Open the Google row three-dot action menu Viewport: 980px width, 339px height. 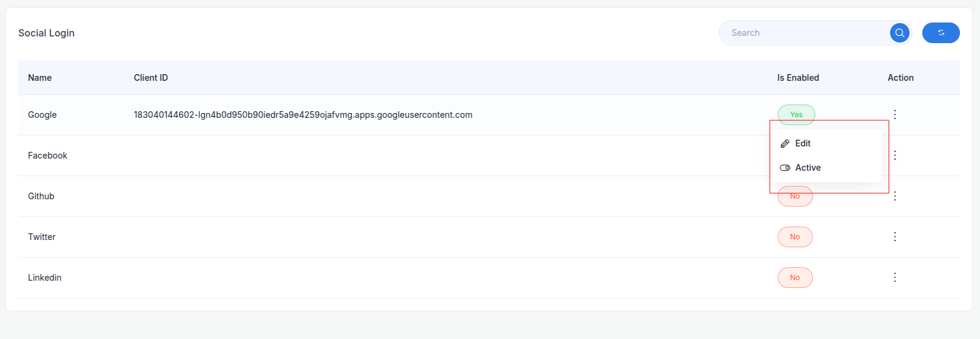pos(894,115)
